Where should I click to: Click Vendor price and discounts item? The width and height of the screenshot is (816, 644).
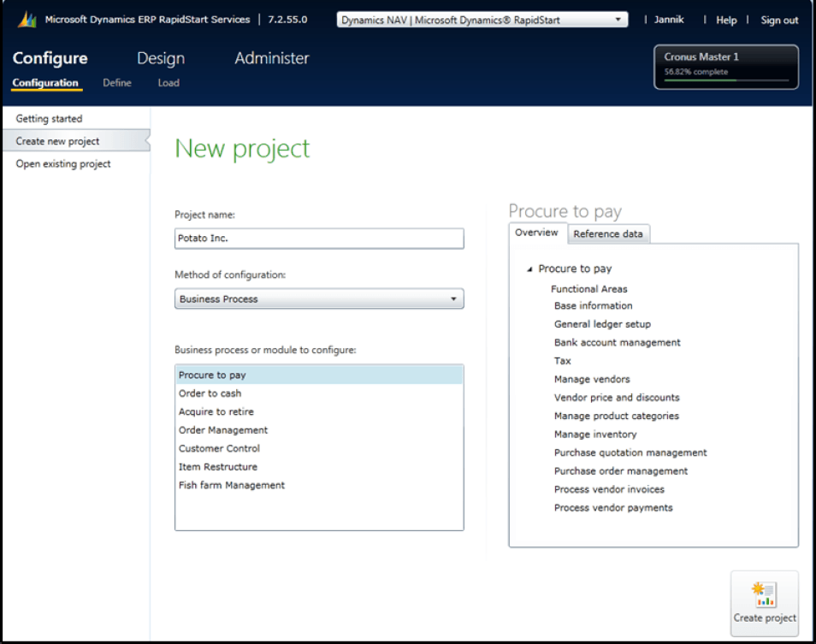click(617, 398)
